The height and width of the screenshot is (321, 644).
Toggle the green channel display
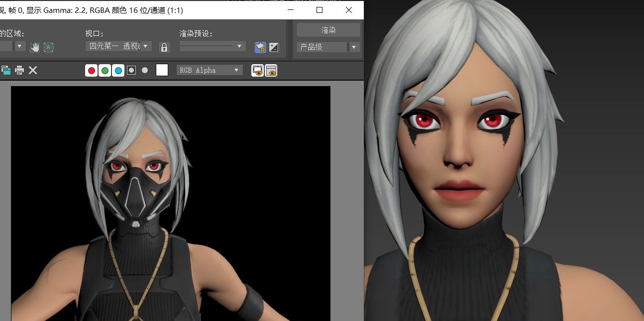tap(105, 71)
